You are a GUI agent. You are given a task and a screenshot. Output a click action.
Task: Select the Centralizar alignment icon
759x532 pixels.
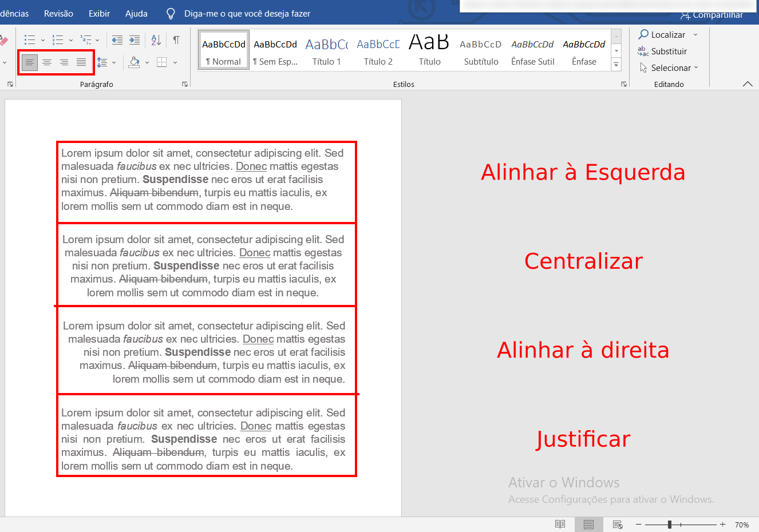pyautogui.click(x=47, y=62)
